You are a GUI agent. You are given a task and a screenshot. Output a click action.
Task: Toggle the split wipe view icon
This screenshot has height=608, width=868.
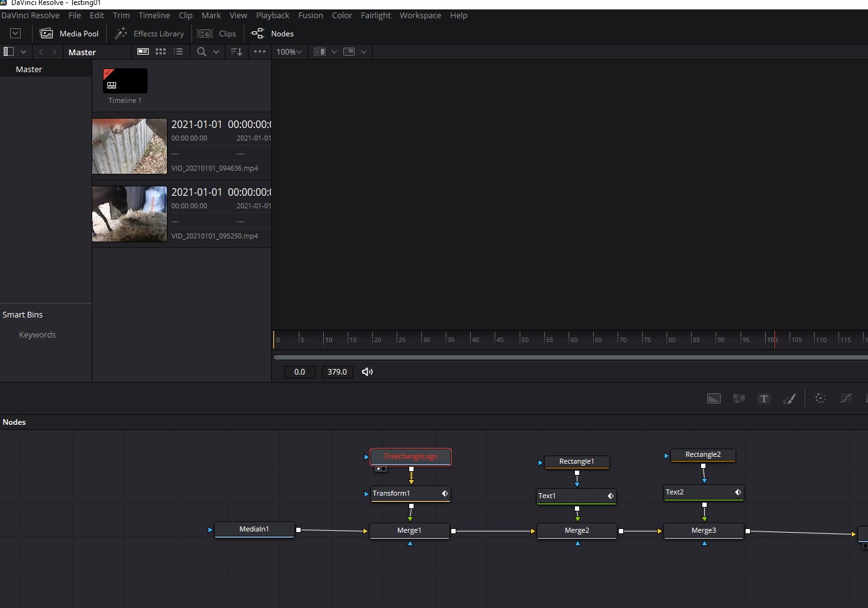319,51
